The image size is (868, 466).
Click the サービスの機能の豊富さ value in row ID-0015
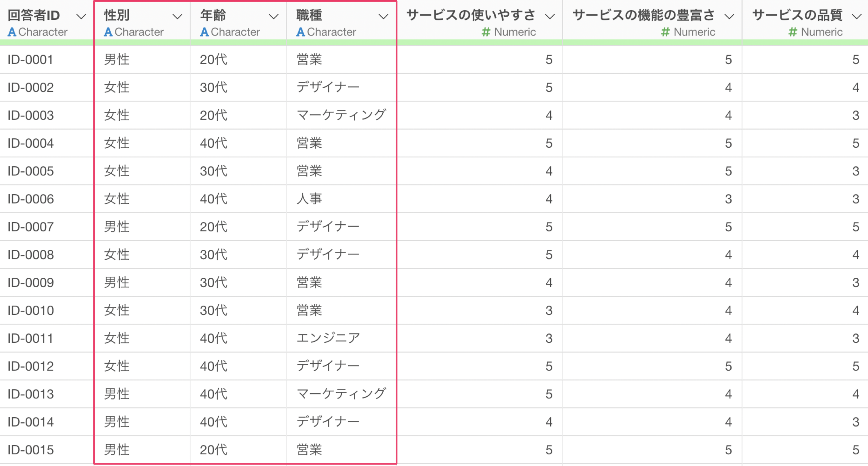(x=728, y=450)
